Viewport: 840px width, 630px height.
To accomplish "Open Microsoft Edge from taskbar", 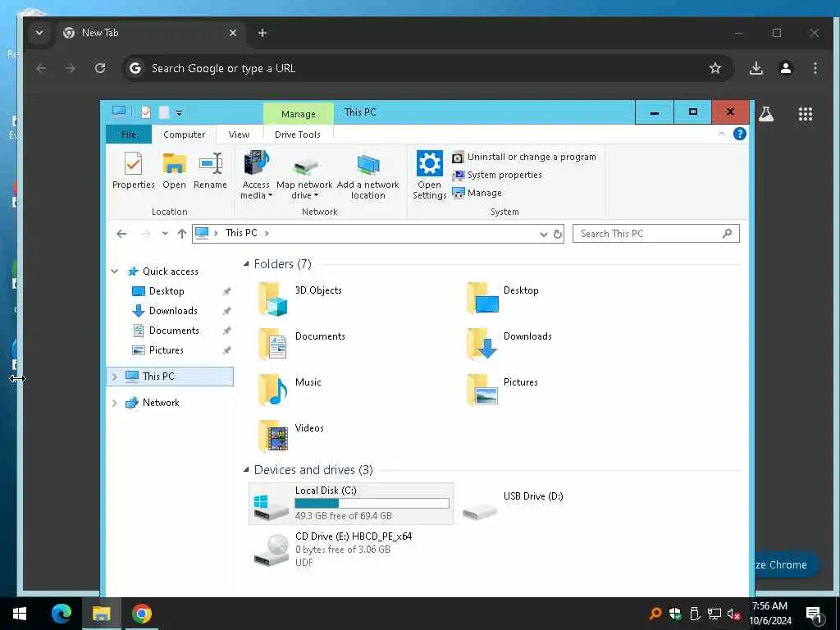I will coord(61,614).
